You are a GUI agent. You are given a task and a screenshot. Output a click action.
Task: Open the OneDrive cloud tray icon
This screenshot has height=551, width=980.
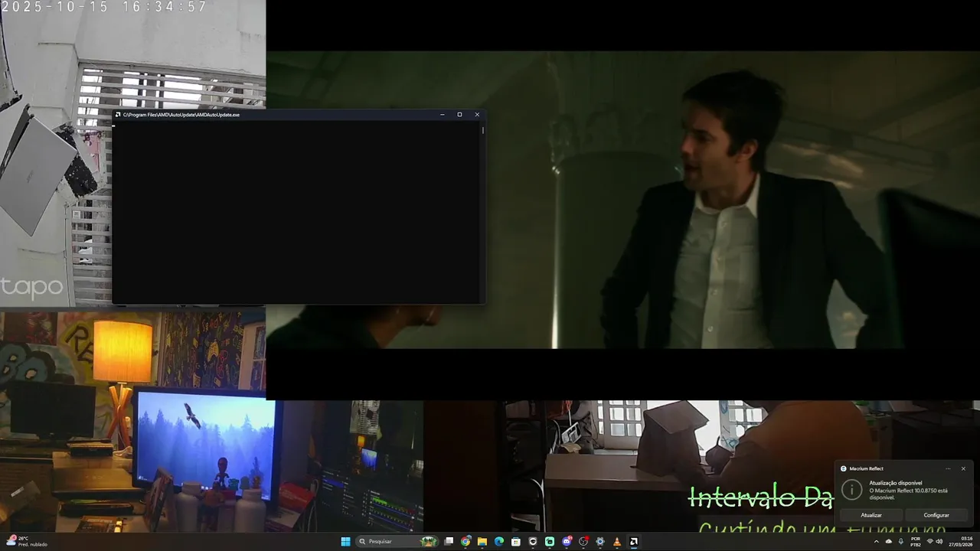click(x=889, y=542)
